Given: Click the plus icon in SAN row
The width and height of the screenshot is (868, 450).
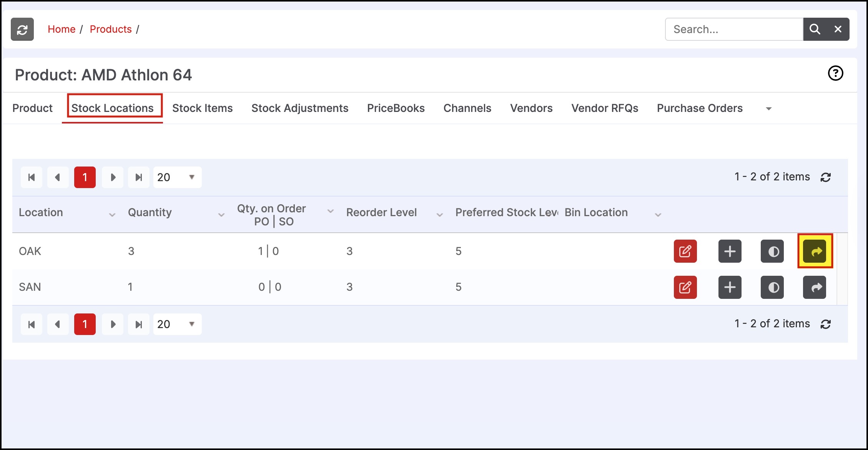Looking at the screenshot, I should (x=730, y=287).
